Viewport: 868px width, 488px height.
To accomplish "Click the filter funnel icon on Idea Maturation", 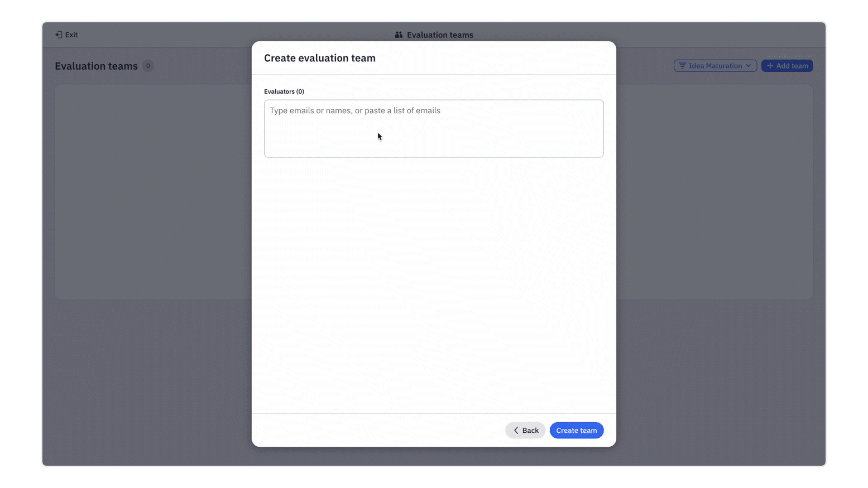I will [x=683, y=65].
